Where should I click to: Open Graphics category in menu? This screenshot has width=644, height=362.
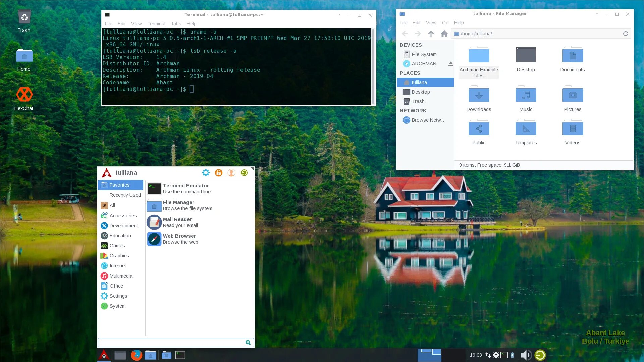121,256
